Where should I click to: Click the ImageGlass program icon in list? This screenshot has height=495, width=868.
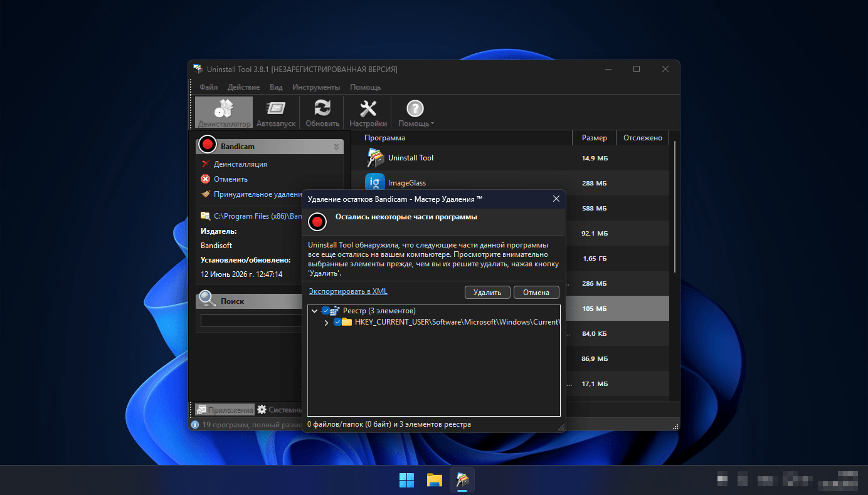click(375, 183)
